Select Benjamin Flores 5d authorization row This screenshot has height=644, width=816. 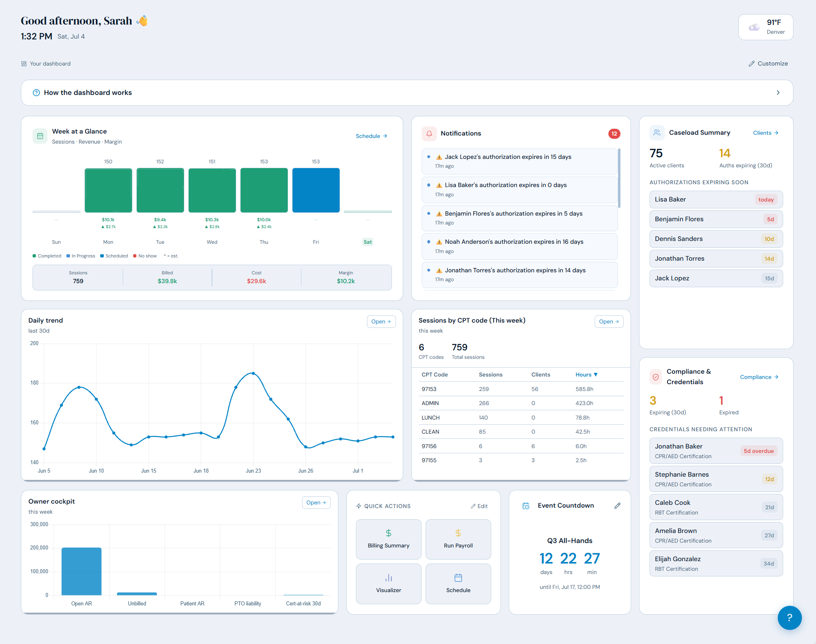[716, 219]
